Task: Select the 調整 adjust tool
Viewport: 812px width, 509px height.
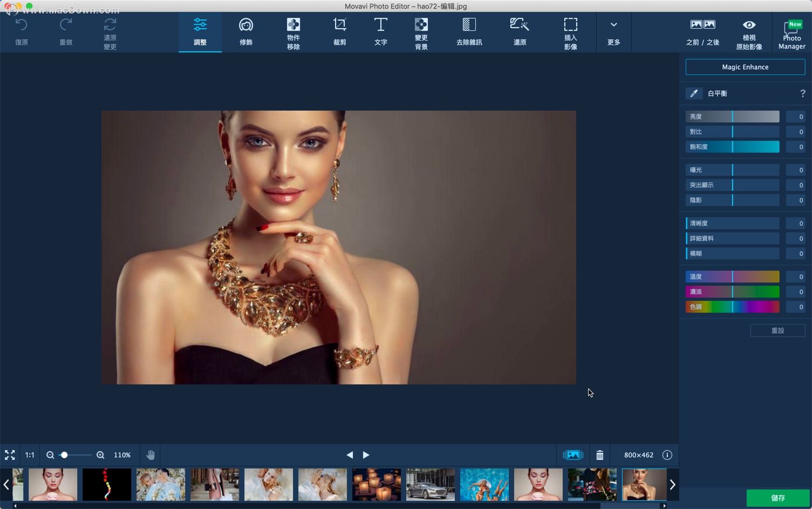Action: [x=200, y=32]
